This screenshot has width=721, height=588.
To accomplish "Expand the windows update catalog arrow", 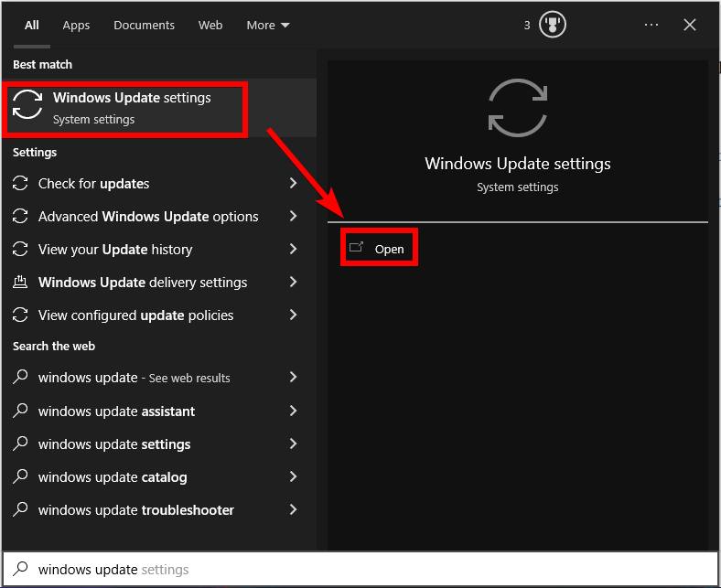I will coord(294,476).
